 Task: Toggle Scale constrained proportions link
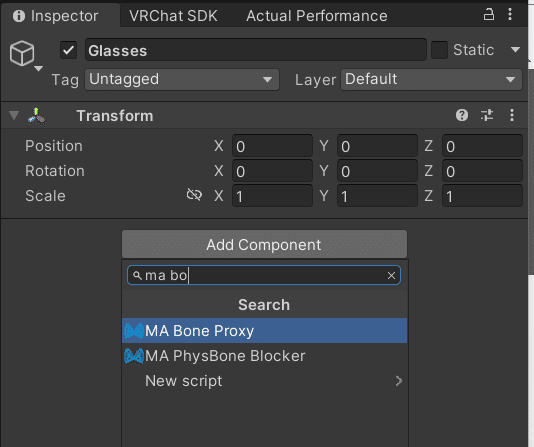[194, 195]
